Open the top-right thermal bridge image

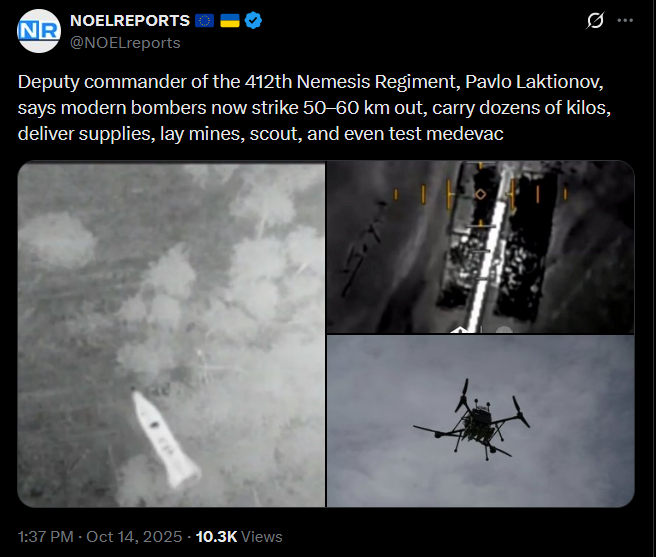tap(480, 247)
